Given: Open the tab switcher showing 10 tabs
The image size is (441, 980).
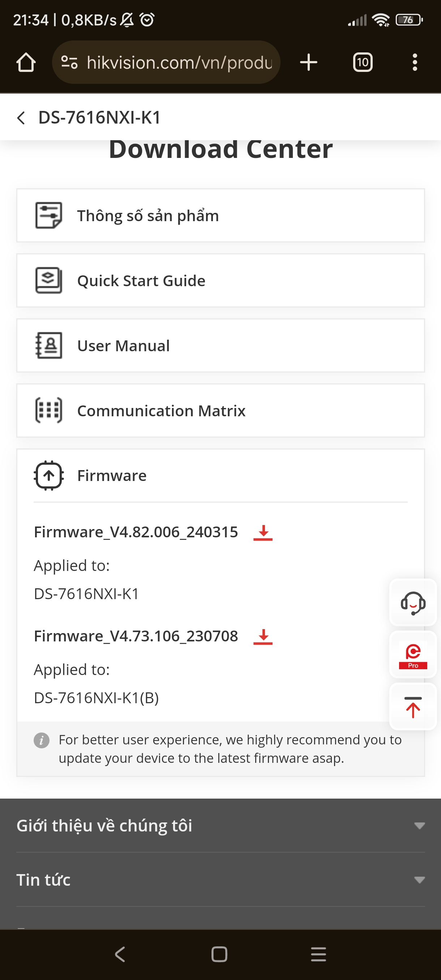Looking at the screenshot, I should [362, 63].
